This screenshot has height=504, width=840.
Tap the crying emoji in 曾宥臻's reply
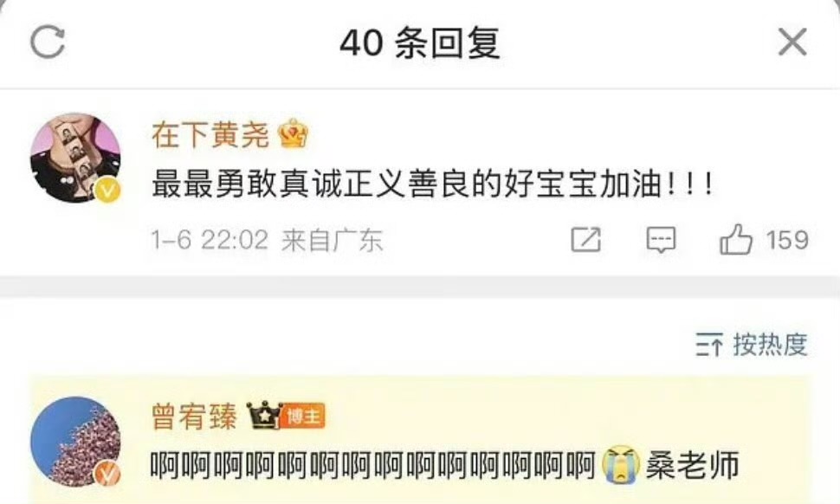(620, 465)
